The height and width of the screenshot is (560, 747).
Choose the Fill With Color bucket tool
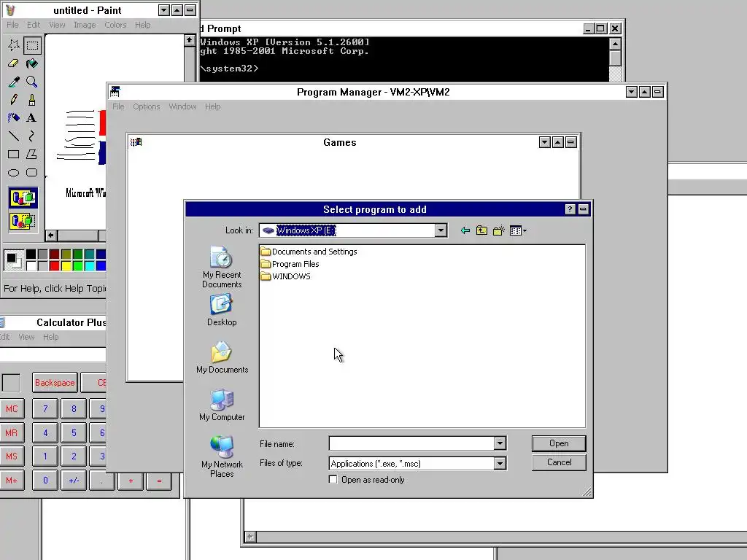pyautogui.click(x=32, y=63)
